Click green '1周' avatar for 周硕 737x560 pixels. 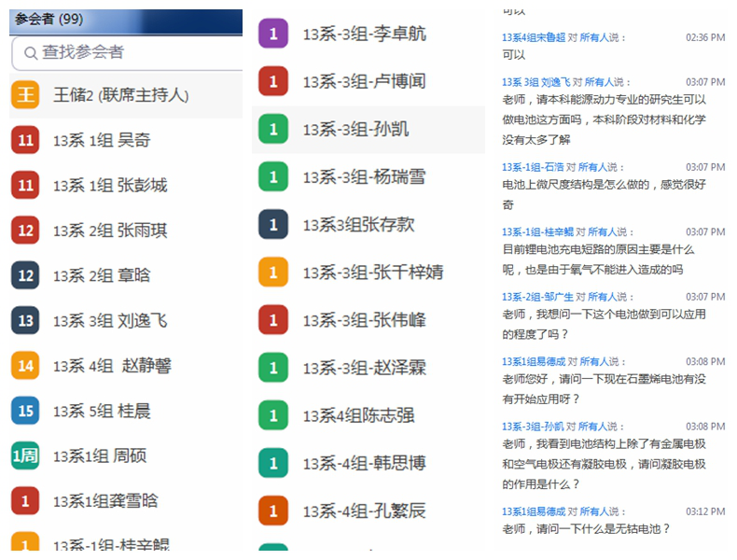coord(25,455)
